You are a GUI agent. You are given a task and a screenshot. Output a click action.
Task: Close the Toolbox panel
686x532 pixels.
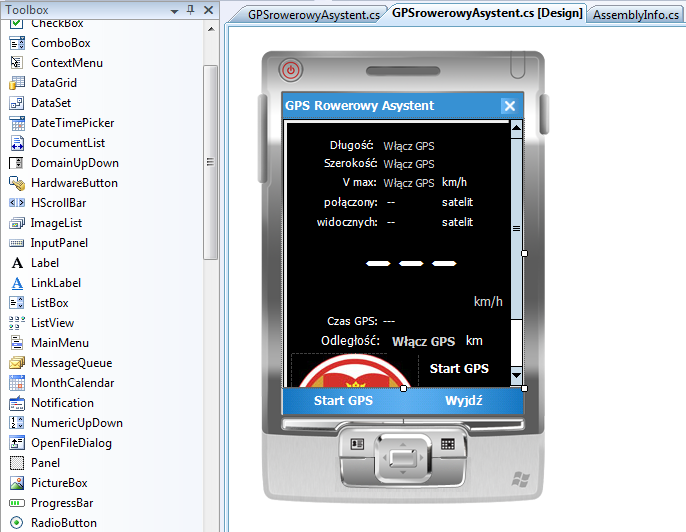(208, 10)
